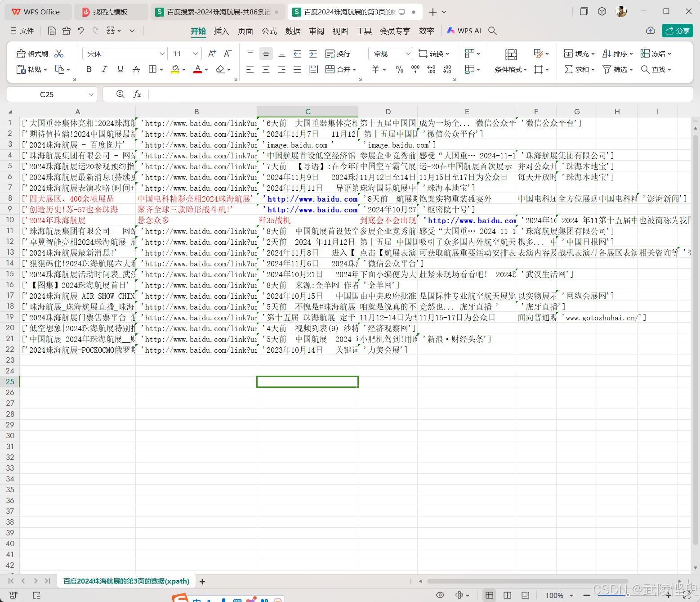This screenshot has height=602, width=700.
Task: Click the Wrap Text (换行) button
Action: [338, 54]
